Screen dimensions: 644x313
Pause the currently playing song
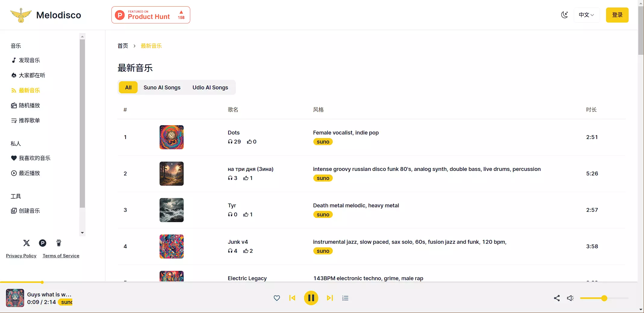click(311, 298)
